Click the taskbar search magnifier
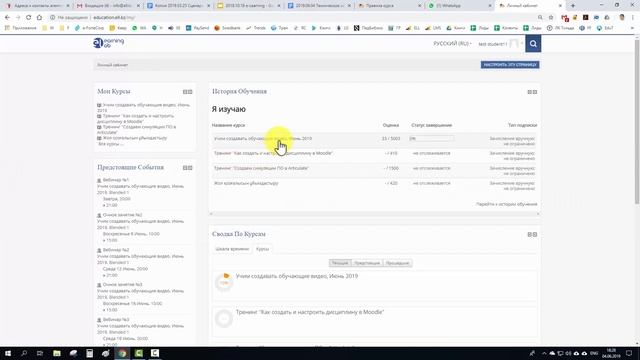This screenshot has width=640, height=360. (x=24, y=353)
